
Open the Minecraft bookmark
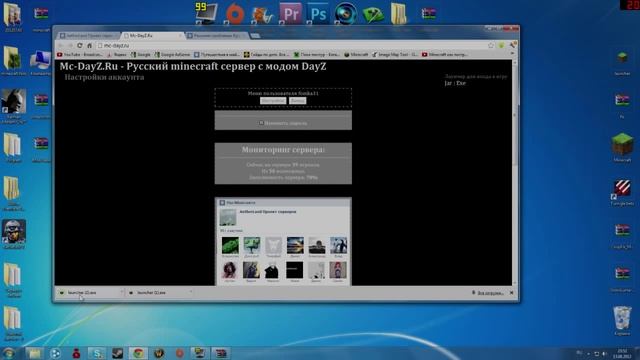[x=356, y=54]
